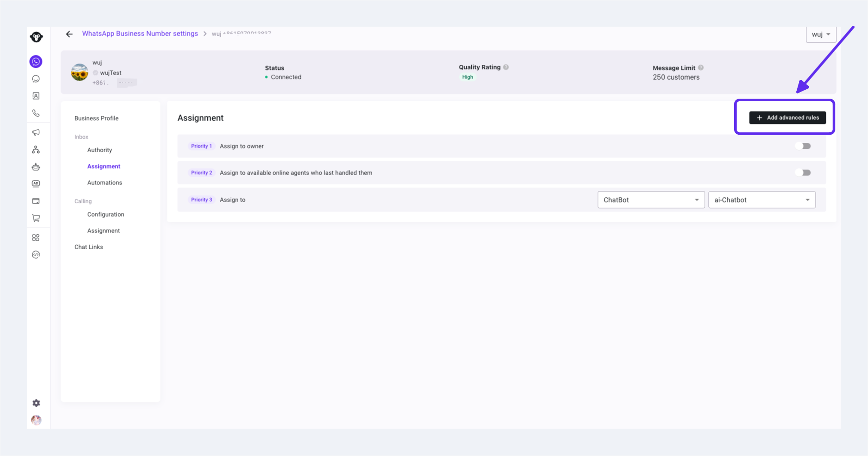Open the shopping cart icon
Screen dimensions: 868x456
pos(36,218)
